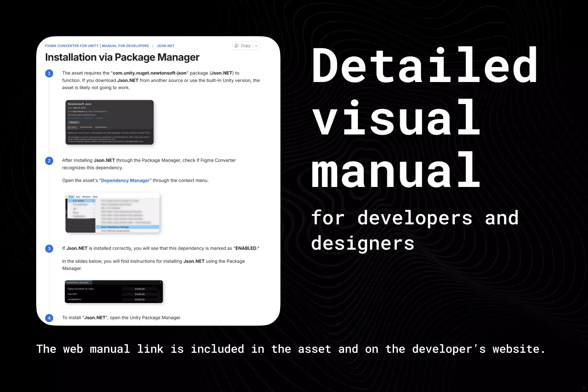This screenshot has height=392, width=588.
Task: Open the Tools menu in the Unity menu bar
Action: 71,197
